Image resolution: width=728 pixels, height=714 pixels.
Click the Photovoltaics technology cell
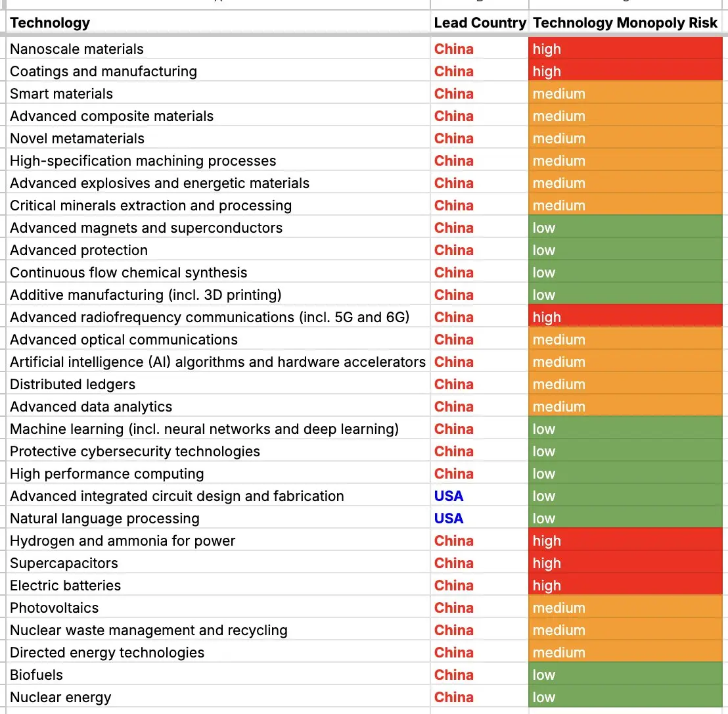tap(217, 607)
